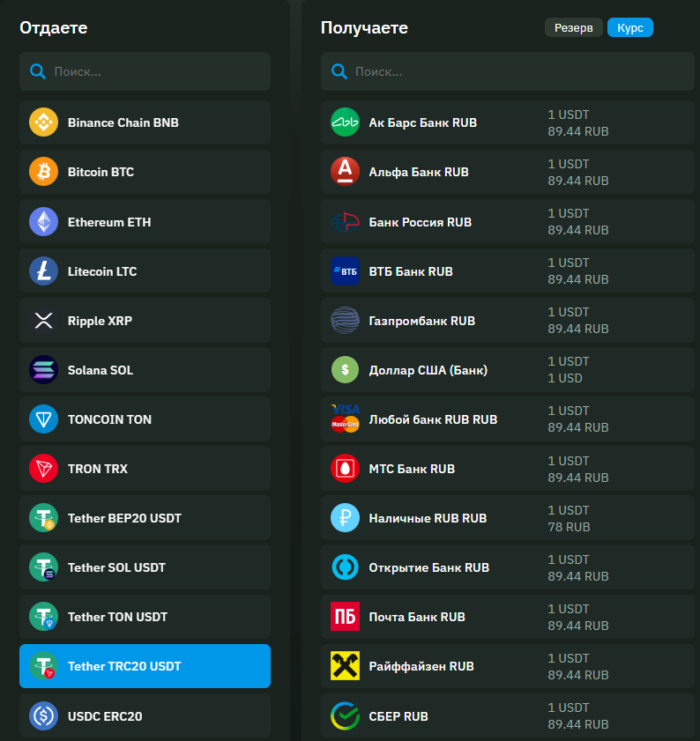Select USDC ERC20 row
700x741 pixels.
pos(145,716)
